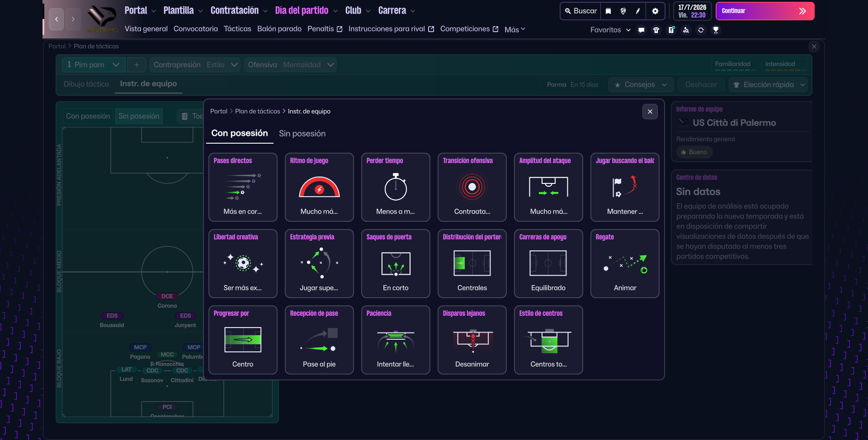Open the Libertad creativa card
The height and width of the screenshot is (440, 868).
click(x=243, y=263)
